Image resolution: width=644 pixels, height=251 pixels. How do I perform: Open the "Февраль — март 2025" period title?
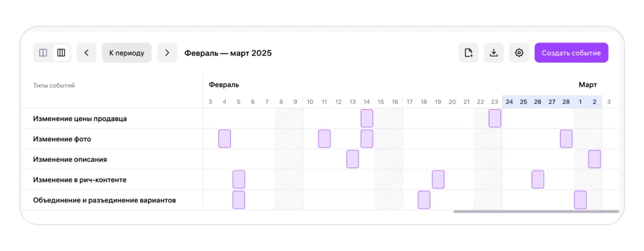pos(228,53)
